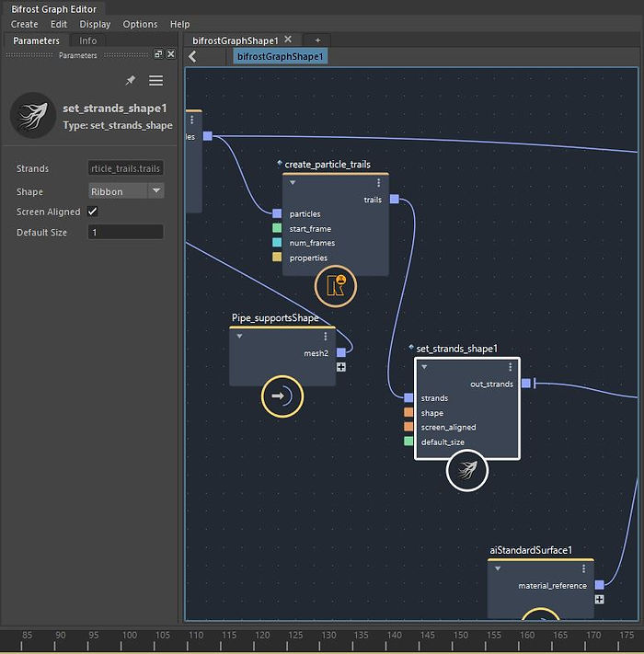Select the create_particle_trails node title
The width and height of the screenshot is (644, 654).
[x=328, y=165]
